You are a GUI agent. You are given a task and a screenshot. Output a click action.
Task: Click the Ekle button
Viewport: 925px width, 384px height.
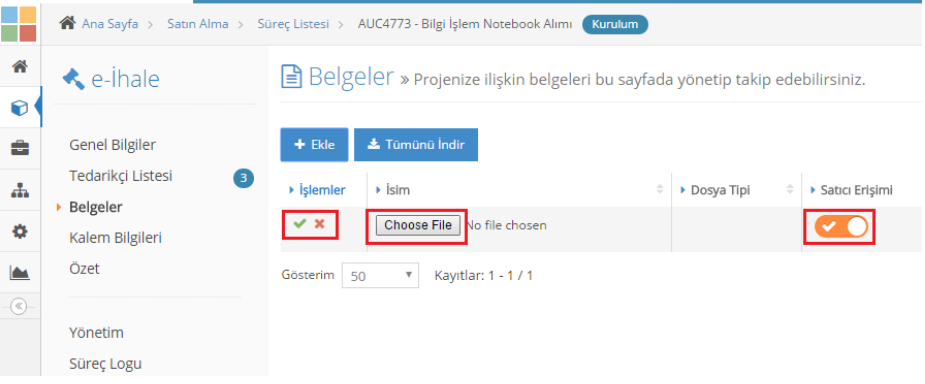point(314,145)
